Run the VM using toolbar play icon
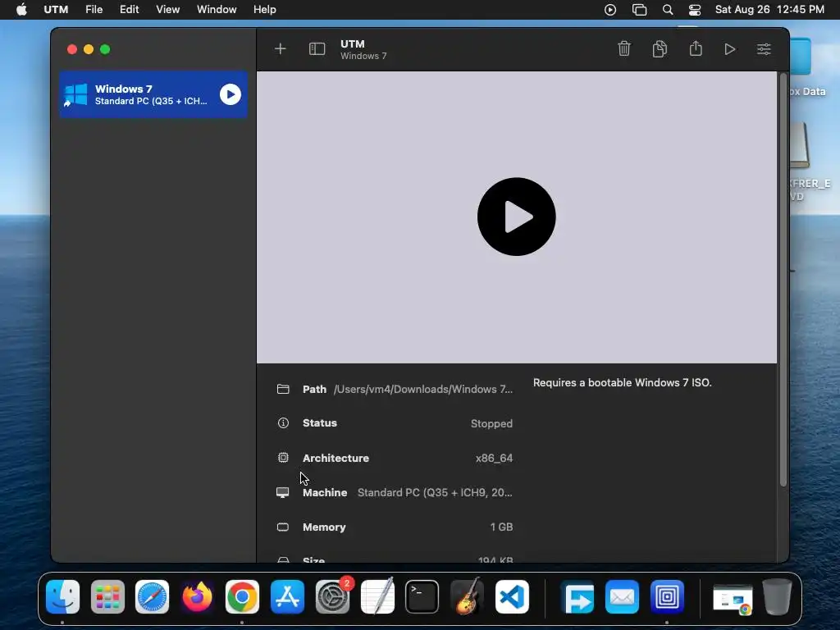Screen dimensions: 840x630 tap(729, 49)
